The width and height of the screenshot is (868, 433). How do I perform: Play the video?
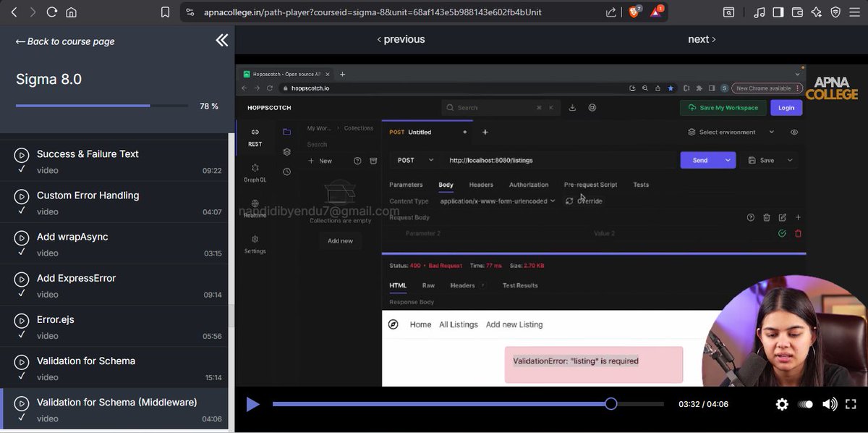click(252, 404)
